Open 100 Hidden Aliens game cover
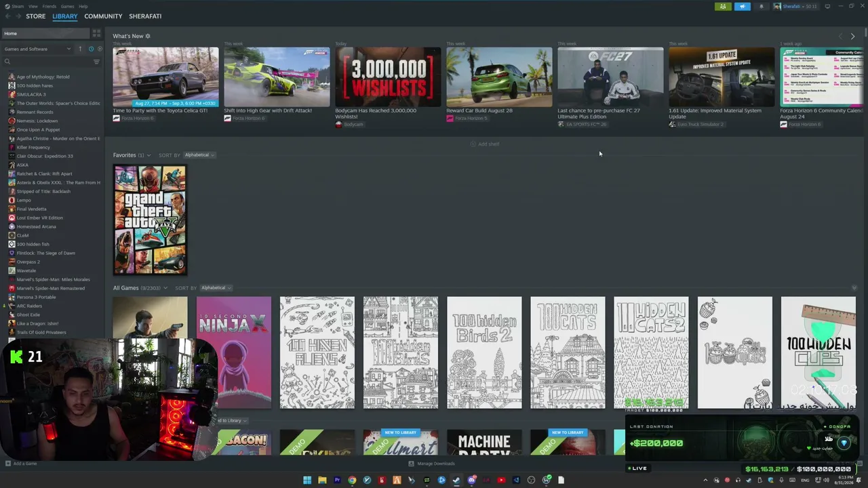Image resolution: width=868 pixels, height=488 pixels. 317,352
